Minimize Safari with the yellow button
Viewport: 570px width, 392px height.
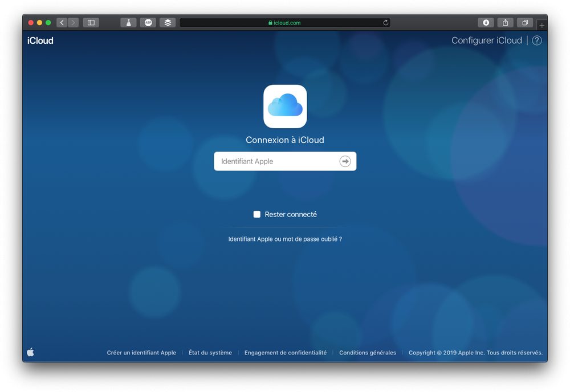coord(40,23)
